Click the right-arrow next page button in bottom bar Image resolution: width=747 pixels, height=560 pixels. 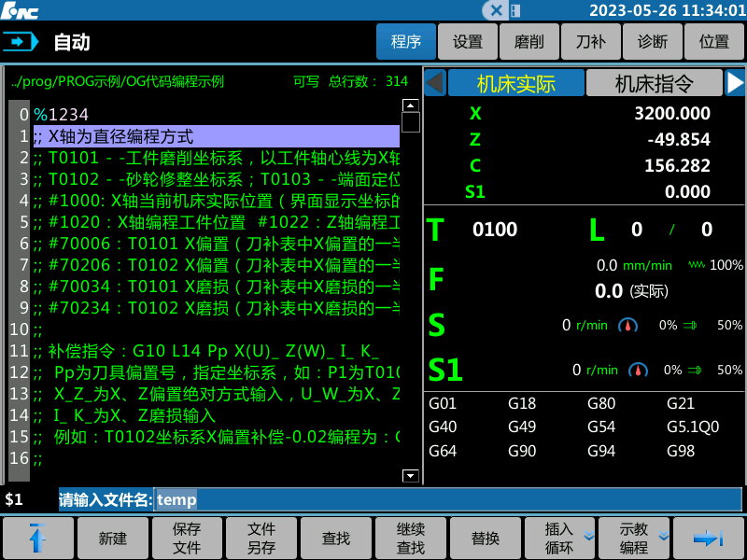point(709,538)
